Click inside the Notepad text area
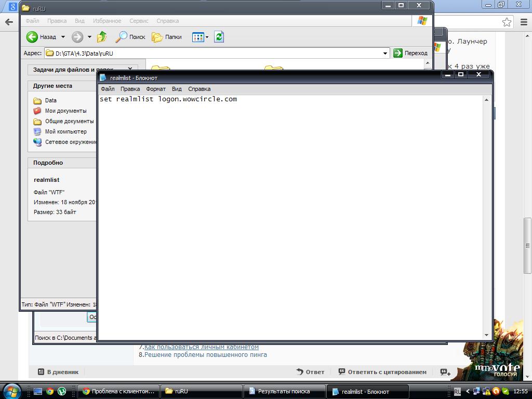 pyautogui.click(x=291, y=208)
